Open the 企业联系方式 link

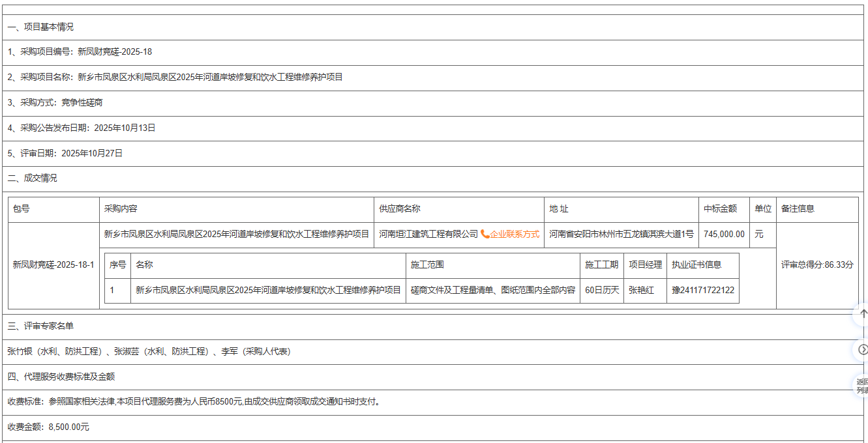(x=515, y=235)
